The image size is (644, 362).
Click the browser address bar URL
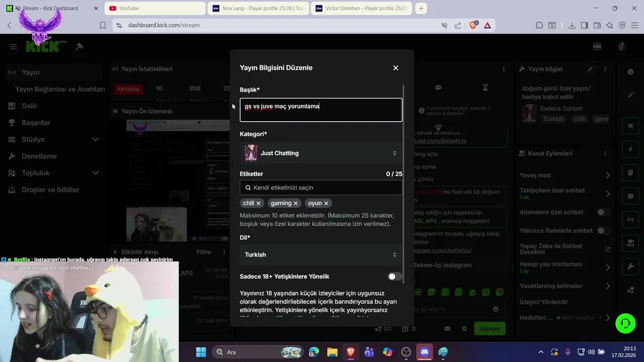click(164, 25)
